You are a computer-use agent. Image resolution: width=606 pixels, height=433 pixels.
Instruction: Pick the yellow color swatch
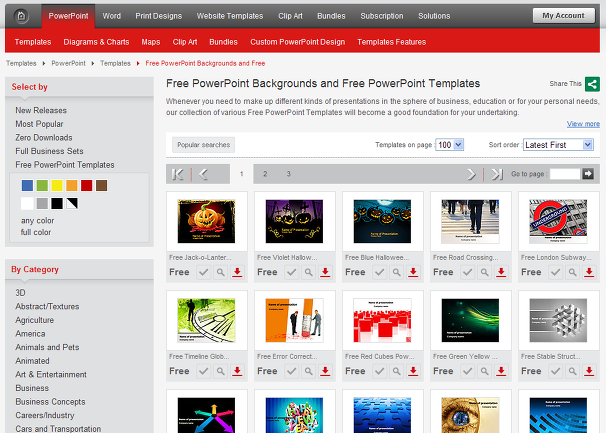[x=57, y=186]
